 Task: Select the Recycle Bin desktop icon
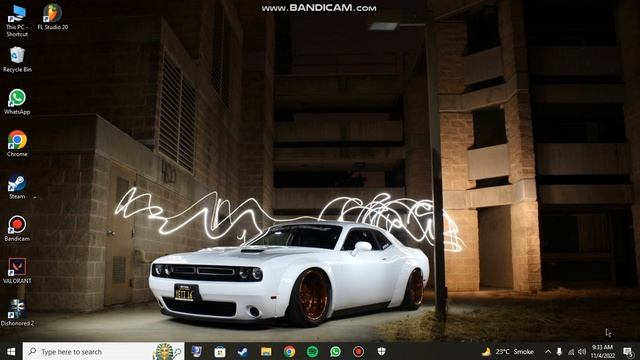(17, 60)
